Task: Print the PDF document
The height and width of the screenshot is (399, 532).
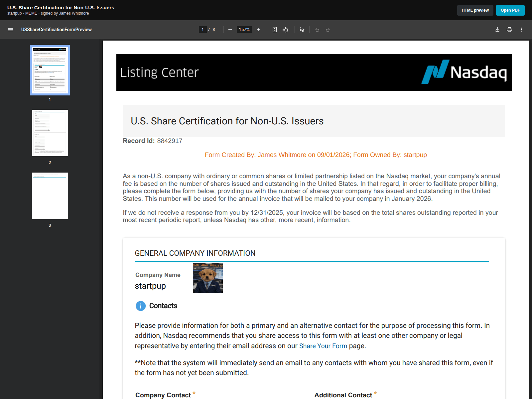Action: click(509, 30)
